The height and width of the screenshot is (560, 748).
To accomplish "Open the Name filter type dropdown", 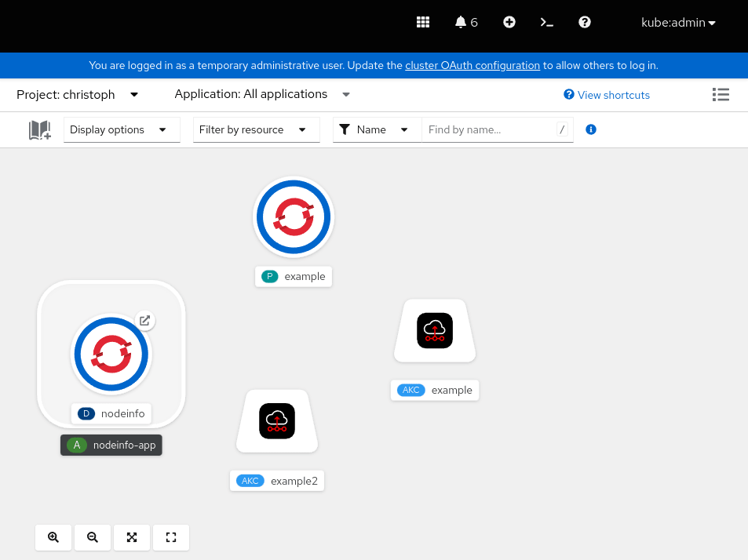I will (x=377, y=129).
